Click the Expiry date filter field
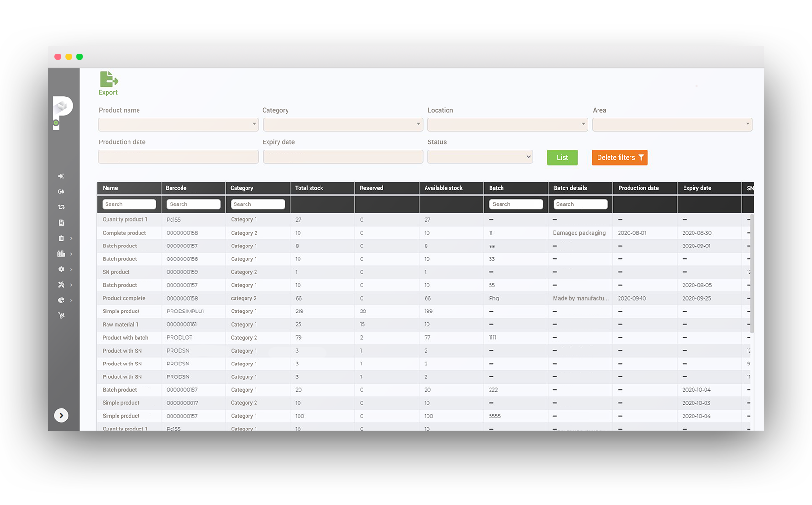The width and height of the screenshot is (812, 505). click(343, 157)
